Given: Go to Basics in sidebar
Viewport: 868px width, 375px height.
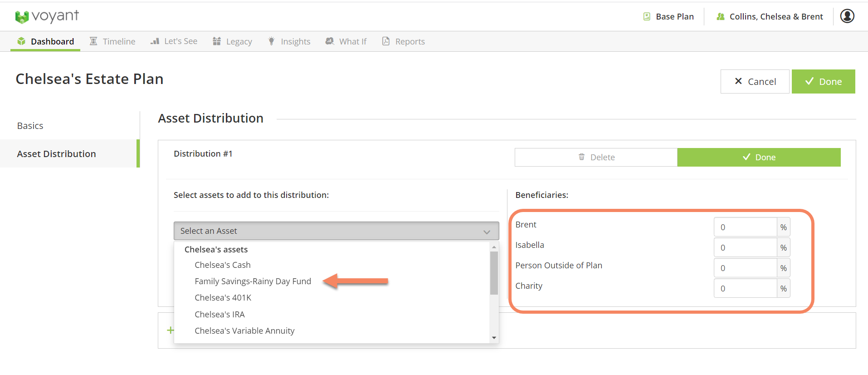Looking at the screenshot, I should coord(30,126).
